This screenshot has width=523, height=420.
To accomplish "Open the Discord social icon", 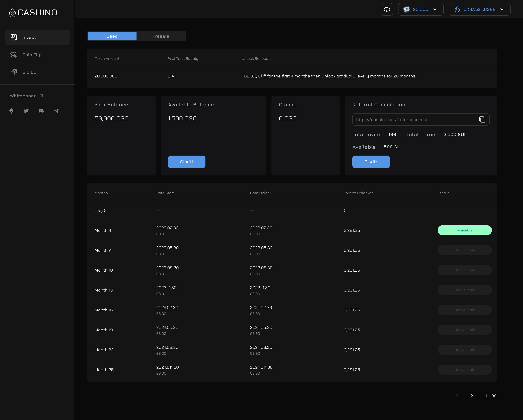I will (x=41, y=111).
